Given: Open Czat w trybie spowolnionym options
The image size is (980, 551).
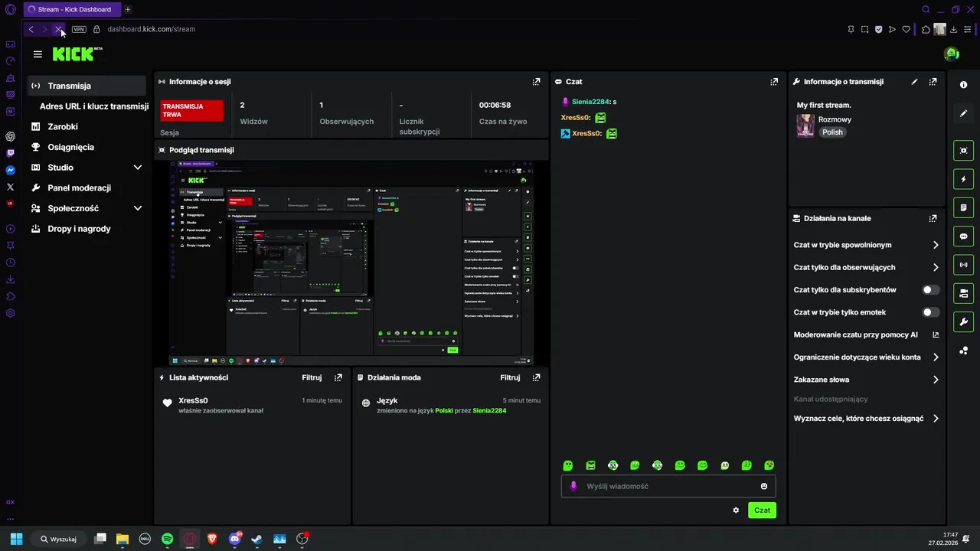Looking at the screenshot, I should coord(867,245).
